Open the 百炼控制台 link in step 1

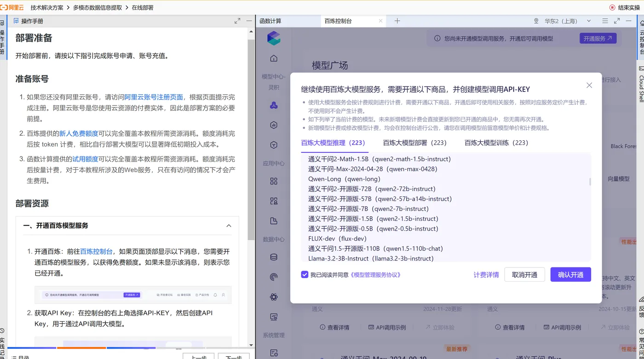tap(96, 252)
